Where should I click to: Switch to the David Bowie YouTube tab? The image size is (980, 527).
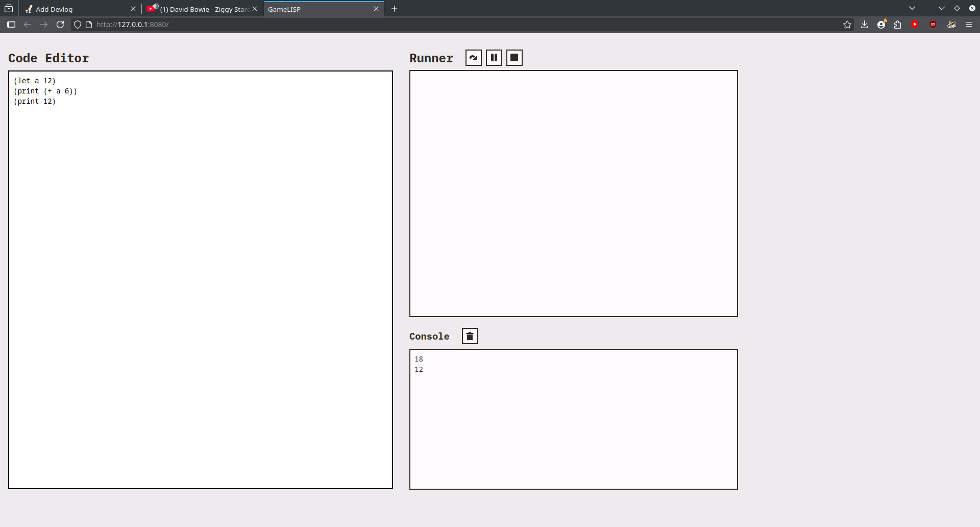[x=204, y=9]
